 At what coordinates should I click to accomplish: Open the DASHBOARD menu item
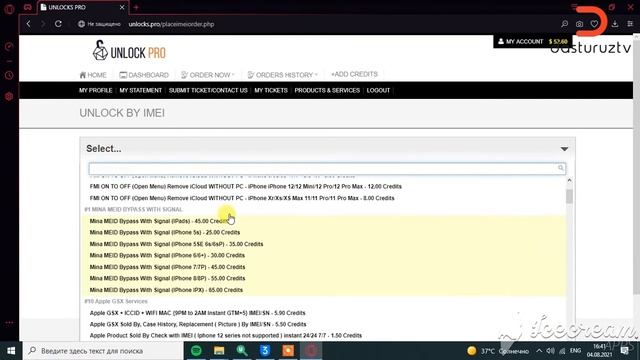(x=144, y=75)
